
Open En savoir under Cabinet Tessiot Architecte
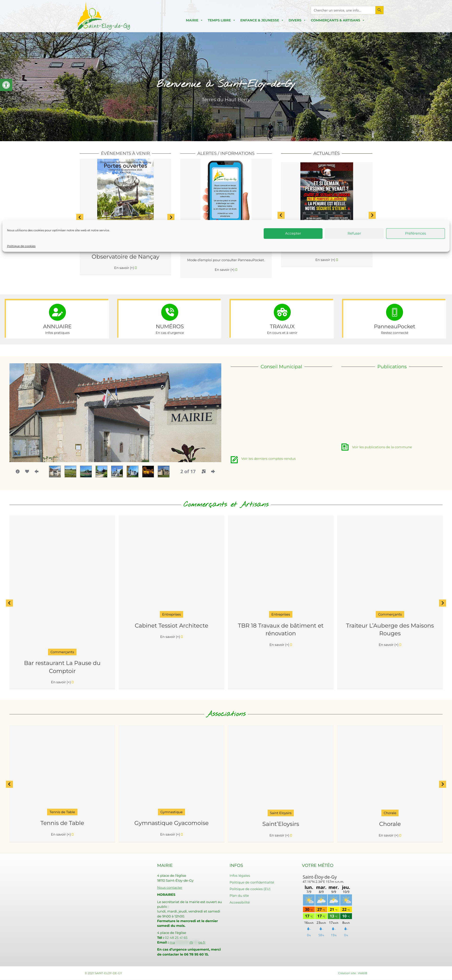171,636
